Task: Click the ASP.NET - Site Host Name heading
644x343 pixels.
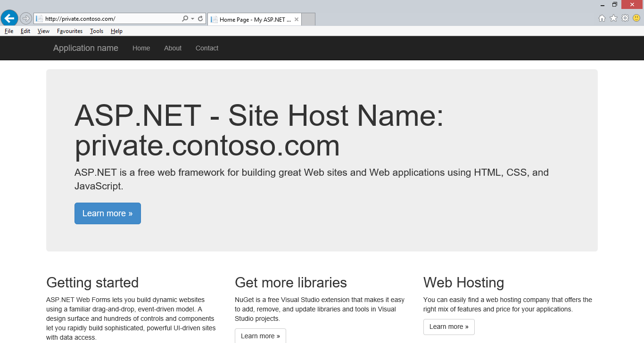Action: [259, 130]
